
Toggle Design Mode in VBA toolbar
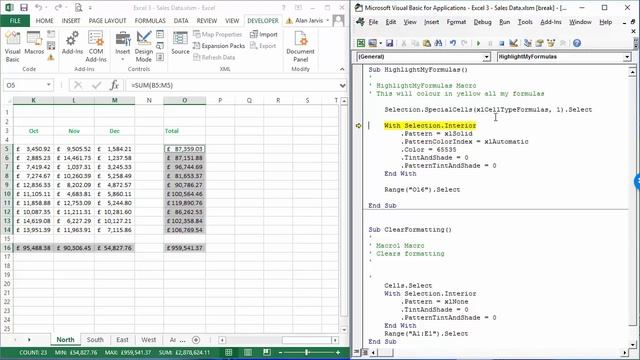coord(513,43)
